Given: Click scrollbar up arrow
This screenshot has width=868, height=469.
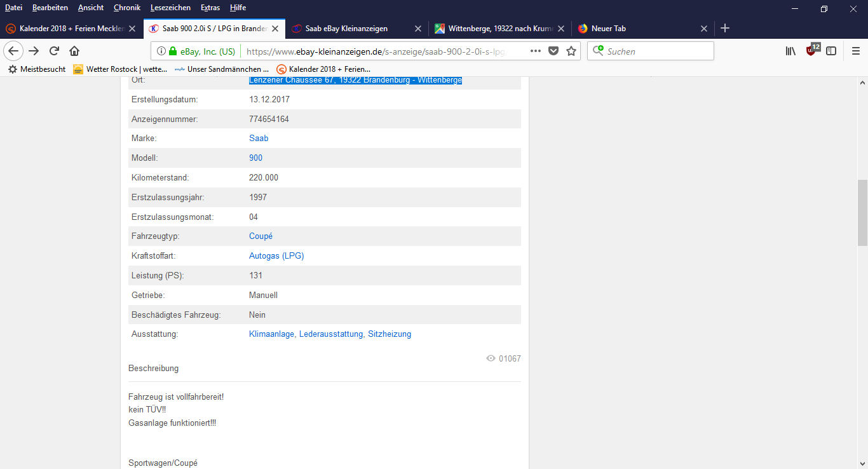Looking at the screenshot, I should click(862, 83).
